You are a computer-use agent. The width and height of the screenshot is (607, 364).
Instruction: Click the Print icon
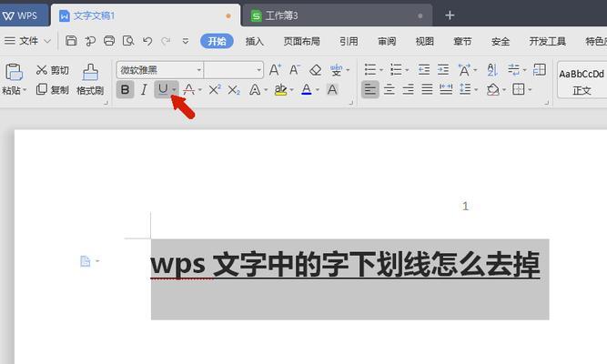coord(109,41)
